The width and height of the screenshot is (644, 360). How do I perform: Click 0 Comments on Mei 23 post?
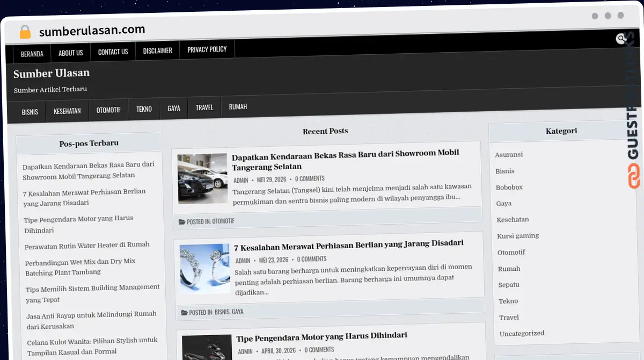(312, 259)
